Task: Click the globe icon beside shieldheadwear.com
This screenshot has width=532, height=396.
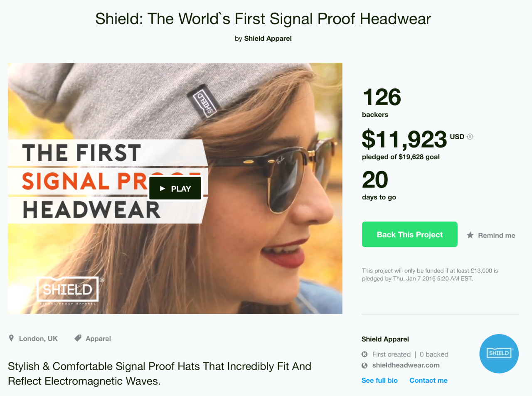Action: click(x=365, y=365)
